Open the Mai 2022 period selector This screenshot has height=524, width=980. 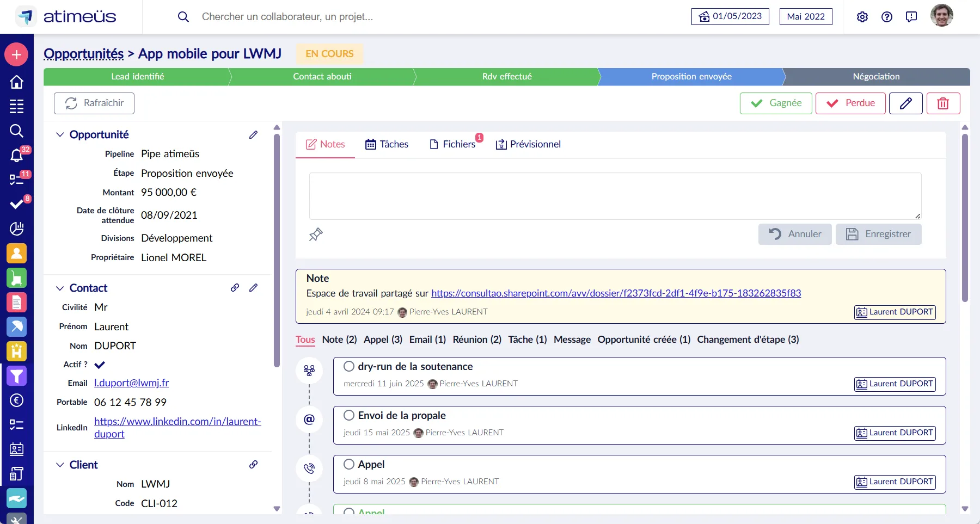pyautogui.click(x=806, y=16)
